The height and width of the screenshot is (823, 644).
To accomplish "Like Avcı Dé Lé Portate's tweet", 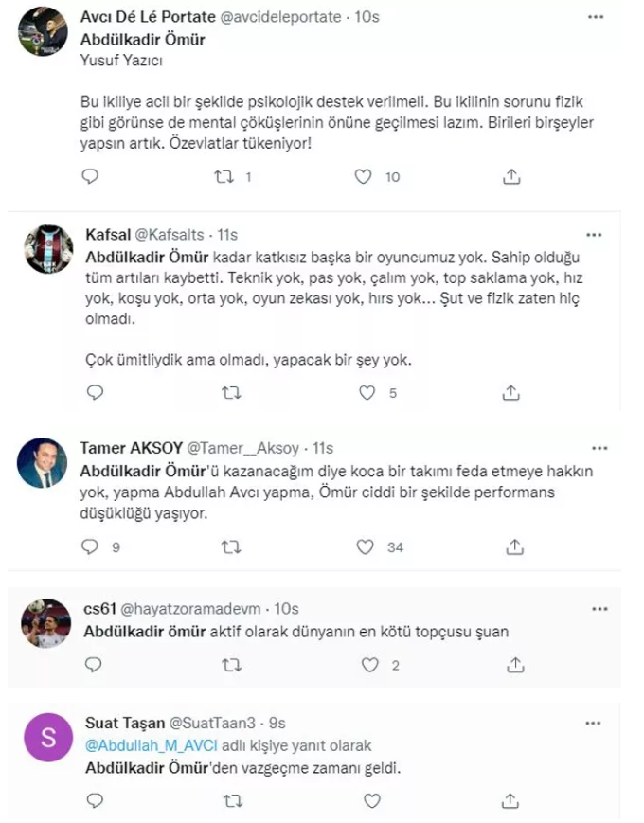I will (x=365, y=176).
